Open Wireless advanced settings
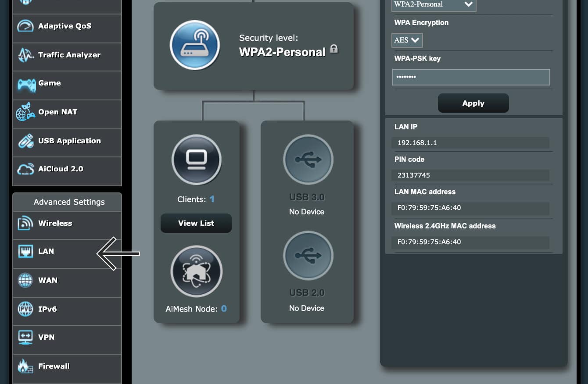The width and height of the screenshot is (588, 384). [x=67, y=225]
